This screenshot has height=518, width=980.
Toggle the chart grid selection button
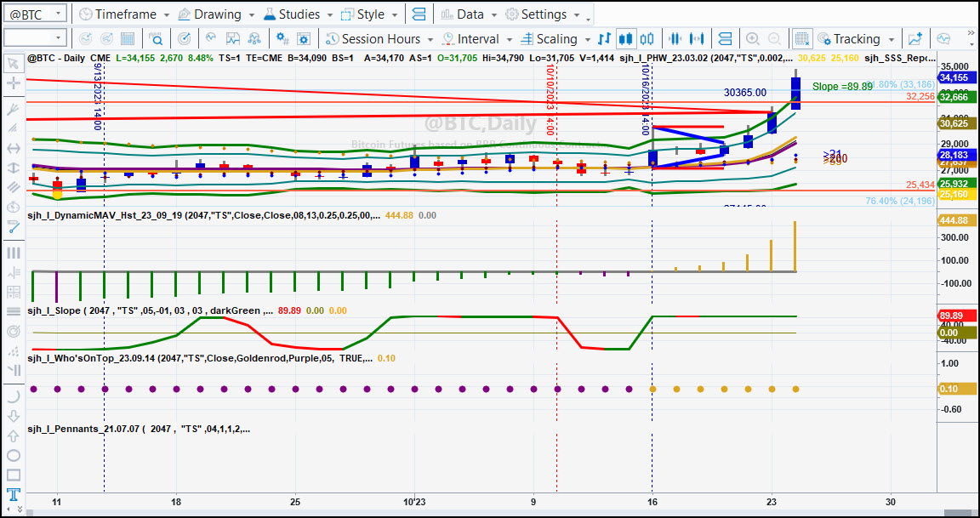tap(803, 39)
